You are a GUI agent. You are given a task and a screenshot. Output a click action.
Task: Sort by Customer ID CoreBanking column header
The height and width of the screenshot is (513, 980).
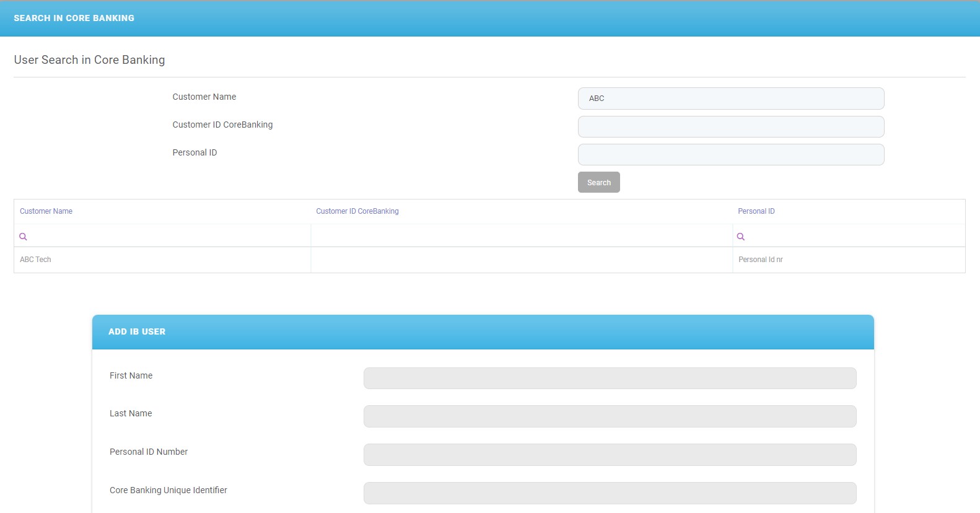click(x=357, y=211)
